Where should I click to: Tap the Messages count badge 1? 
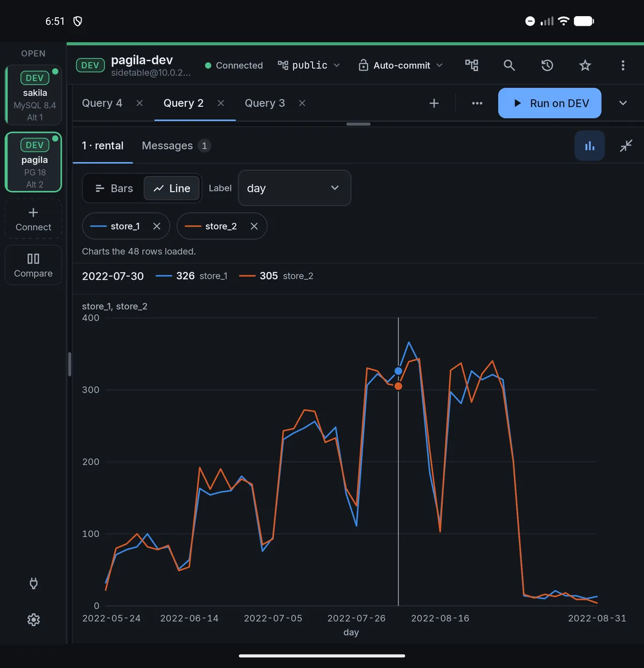point(204,146)
